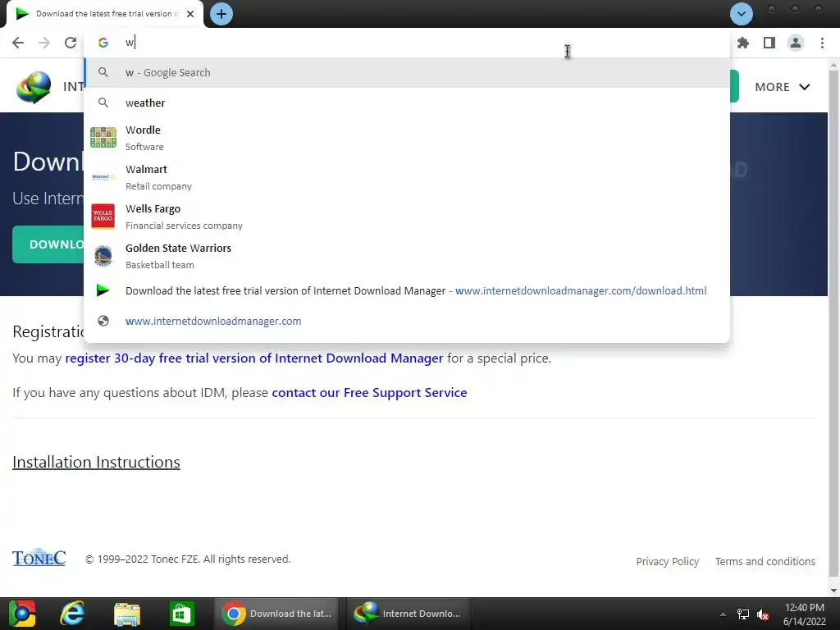Click the Installation Instructions heading

96,462
